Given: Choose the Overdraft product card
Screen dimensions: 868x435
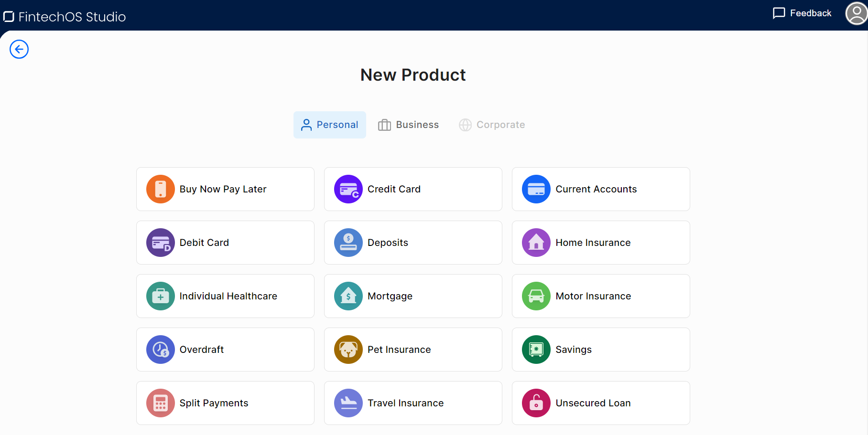Looking at the screenshot, I should (225, 350).
